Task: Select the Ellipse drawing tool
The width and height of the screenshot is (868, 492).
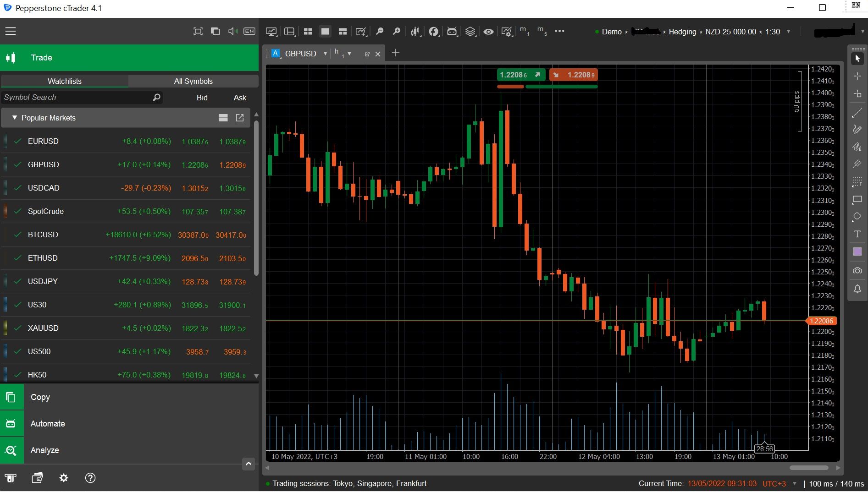Action: click(x=857, y=217)
